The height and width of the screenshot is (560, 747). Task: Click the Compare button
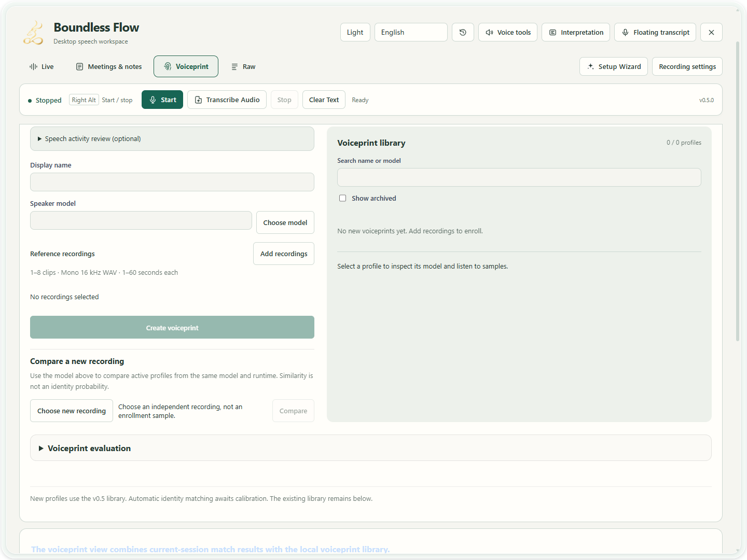(293, 411)
